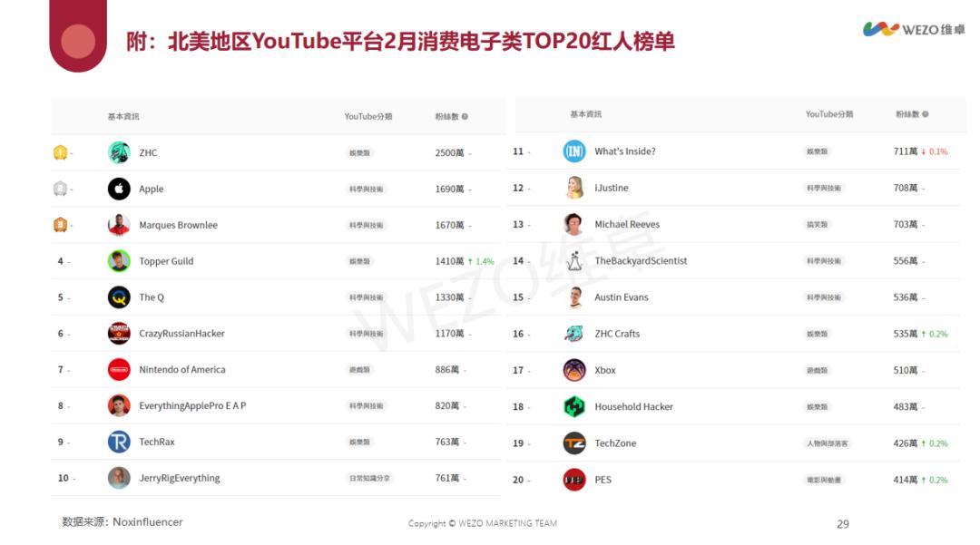The height and width of the screenshot is (545, 980).
Task: Click the silver second-place medal badge
Action: (x=60, y=189)
